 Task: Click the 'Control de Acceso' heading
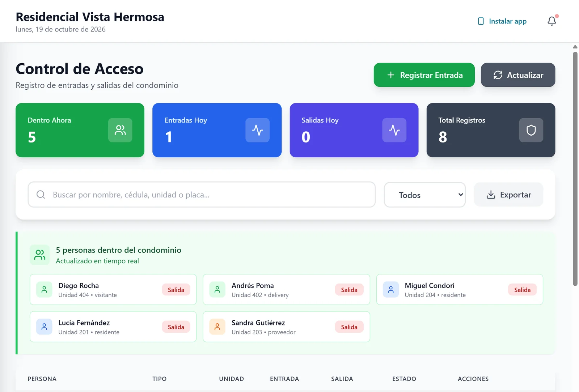tap(80, 69)
